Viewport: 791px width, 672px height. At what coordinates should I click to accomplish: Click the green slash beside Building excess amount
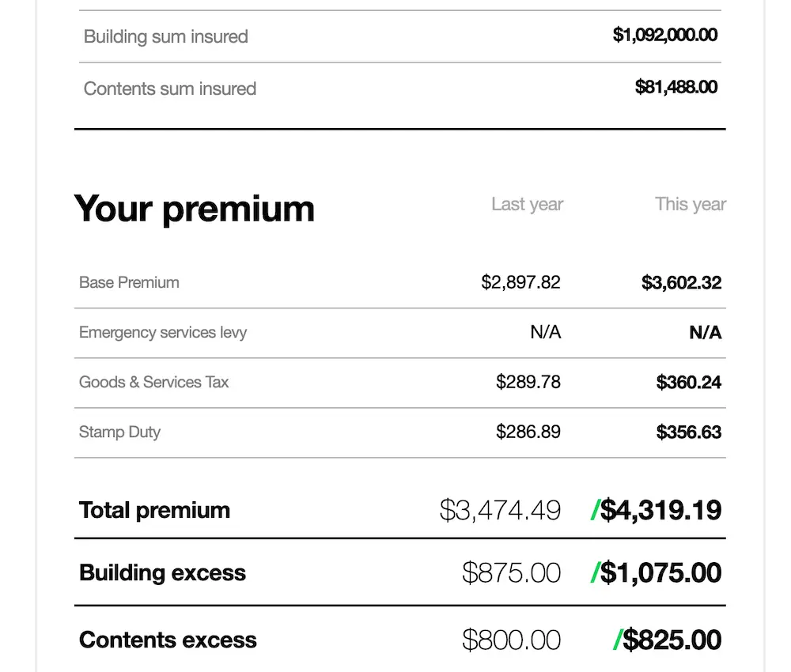pos(596,572)
